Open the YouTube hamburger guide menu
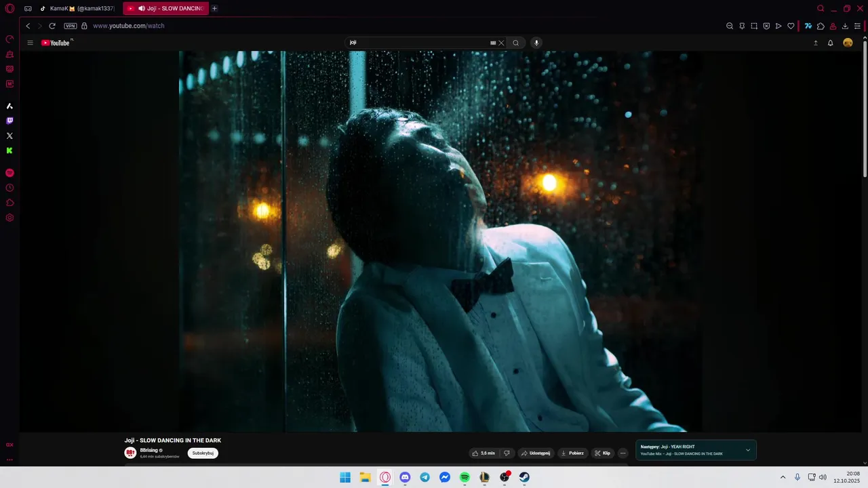 tap(30, 43)
